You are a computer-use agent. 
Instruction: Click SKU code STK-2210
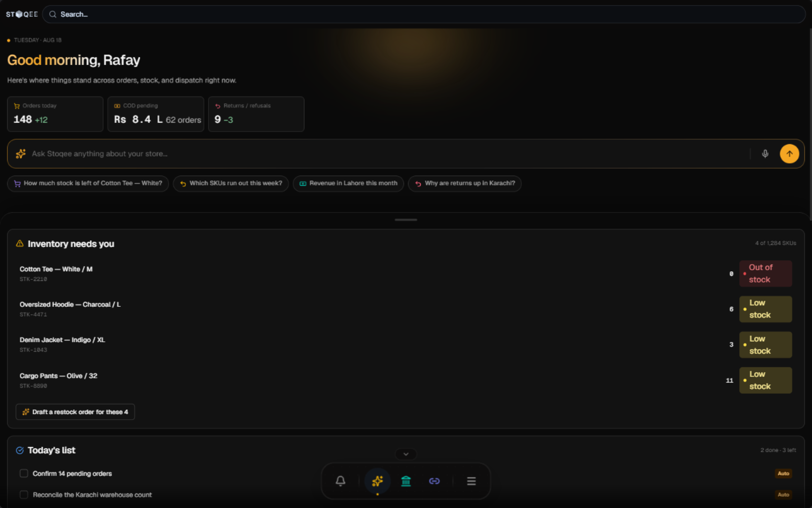[33, 279]
